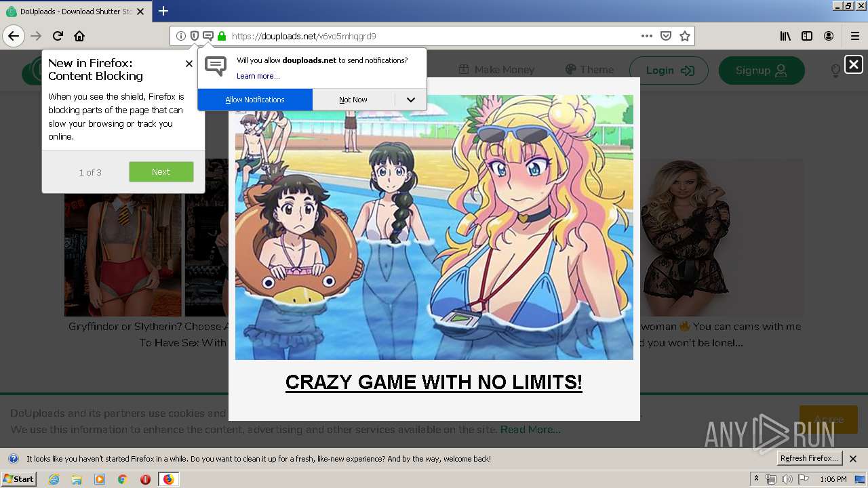Open the content blocking shield icon
Image resolution: width=868 pixels, height=488 pixels.
click(x=194, y=36)
